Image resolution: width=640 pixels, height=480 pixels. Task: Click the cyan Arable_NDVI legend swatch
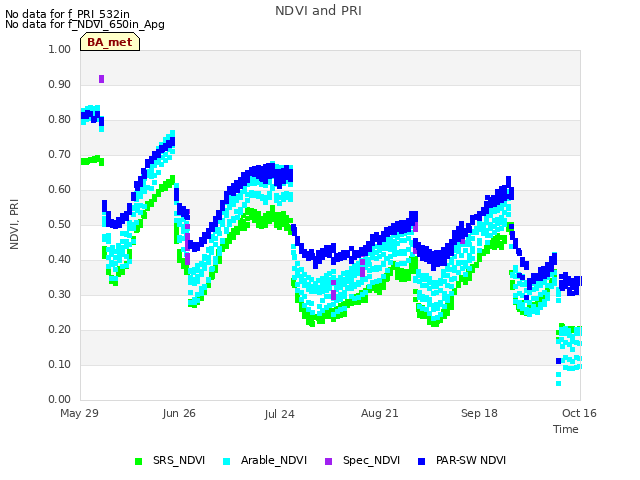click(227, 461)
